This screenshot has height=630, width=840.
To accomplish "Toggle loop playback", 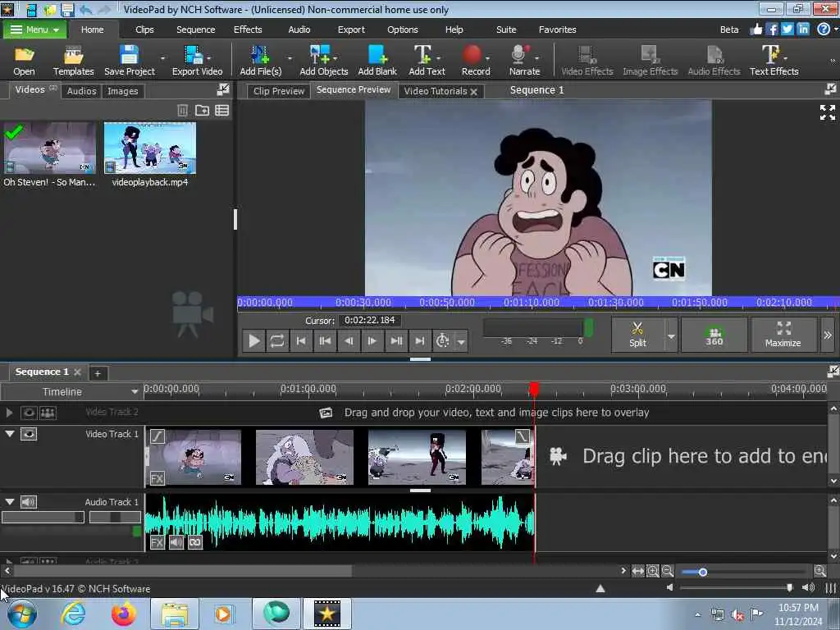I will (x=277, y=340).
